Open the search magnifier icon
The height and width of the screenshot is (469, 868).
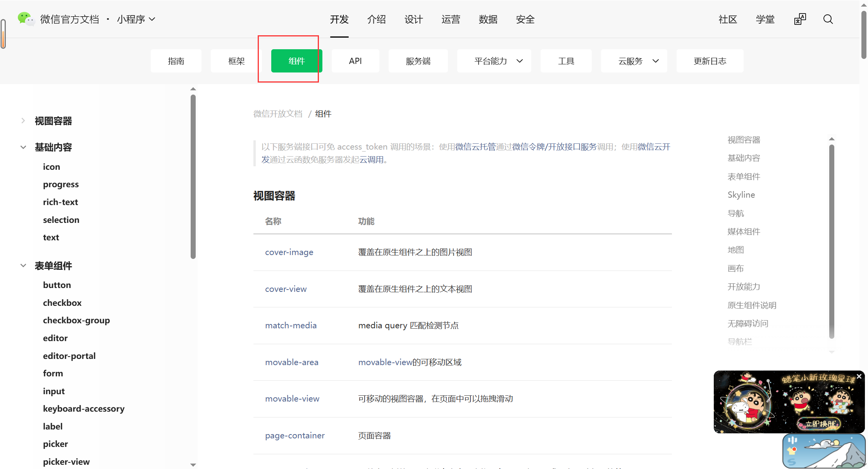click(828, 19)
